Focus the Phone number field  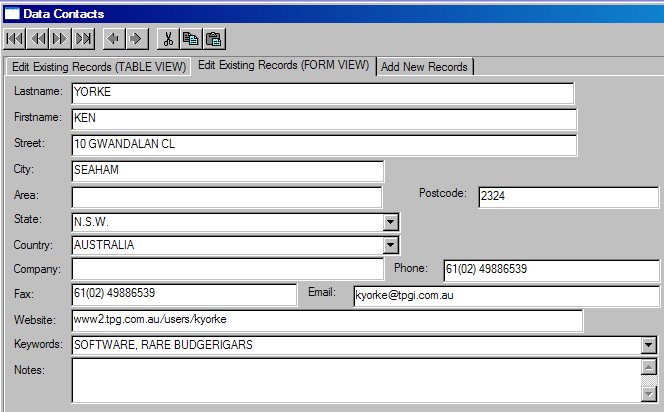point(551,270)
